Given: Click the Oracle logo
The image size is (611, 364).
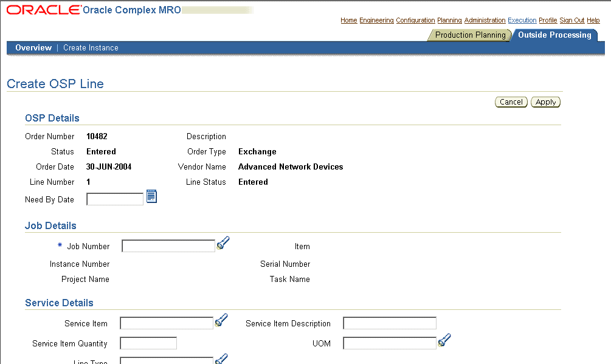Looking at the screenshot, I should coord(44,10).
